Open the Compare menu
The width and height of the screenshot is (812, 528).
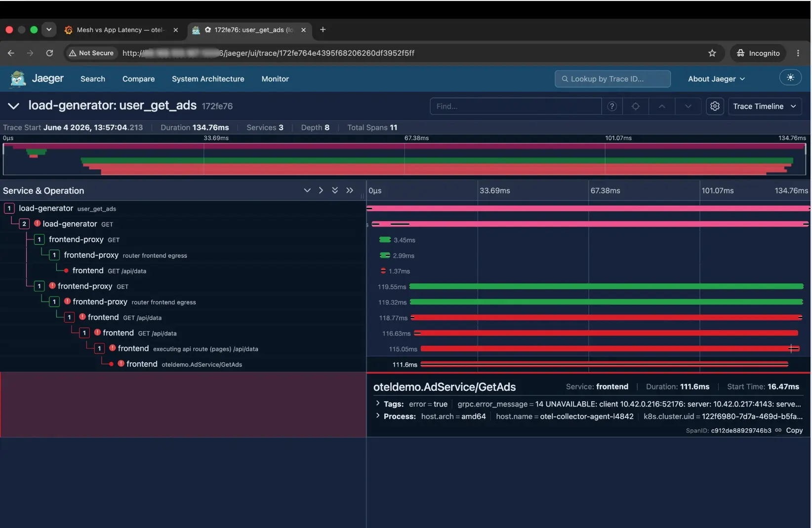pyautogui.click(x=138, y=79)
